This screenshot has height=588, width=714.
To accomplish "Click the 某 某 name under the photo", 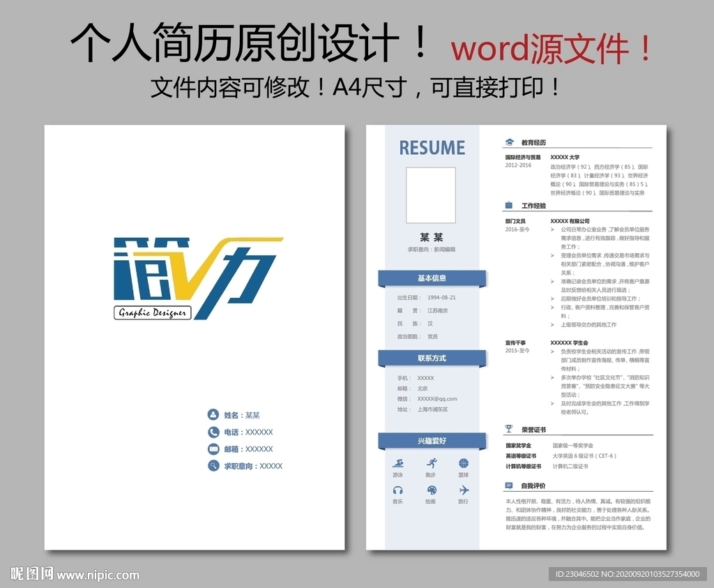I will [431, 237].
